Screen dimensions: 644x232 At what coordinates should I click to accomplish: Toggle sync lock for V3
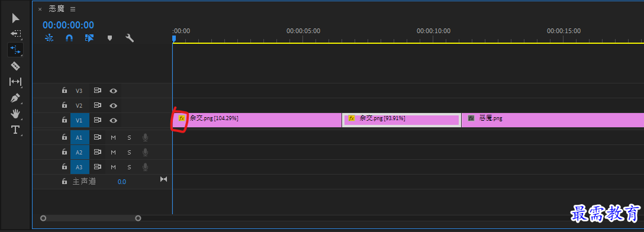pyautogui.click(x=97, y=91)
